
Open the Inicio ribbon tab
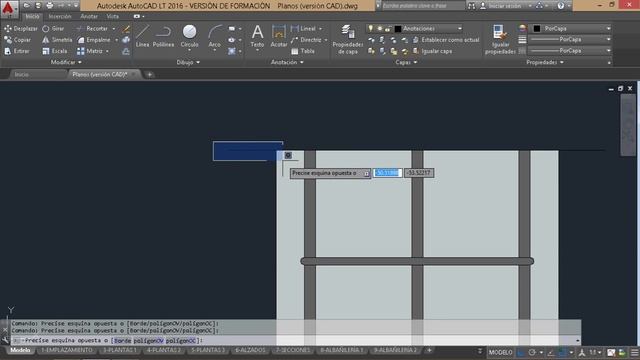32,16
